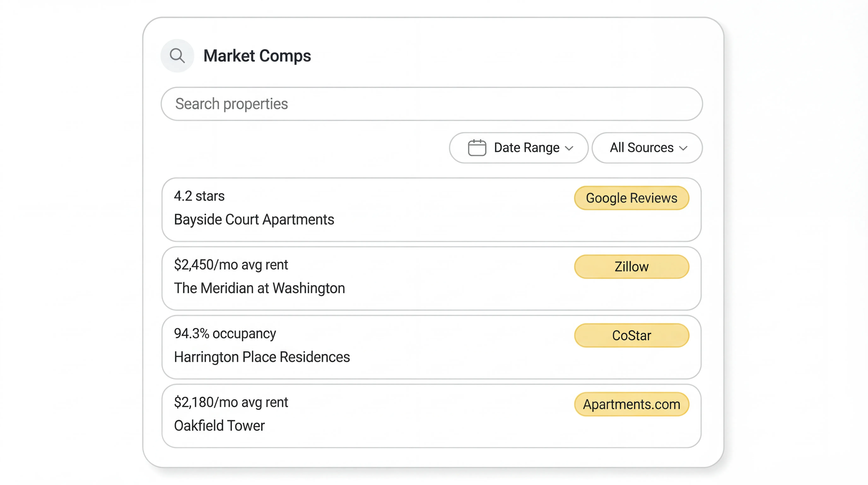Click the CoStar source tag
The image size is (868, 485).
631,336
